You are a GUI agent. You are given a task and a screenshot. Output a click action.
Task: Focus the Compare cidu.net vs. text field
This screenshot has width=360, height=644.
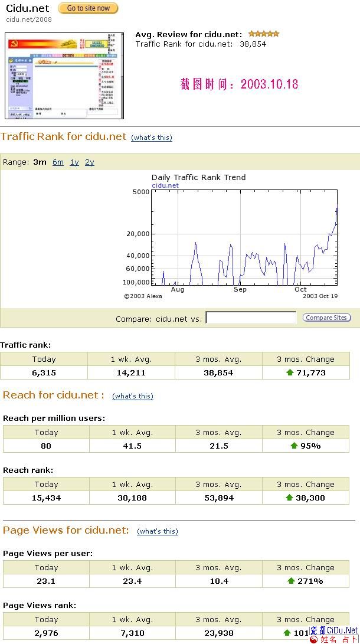251,318
